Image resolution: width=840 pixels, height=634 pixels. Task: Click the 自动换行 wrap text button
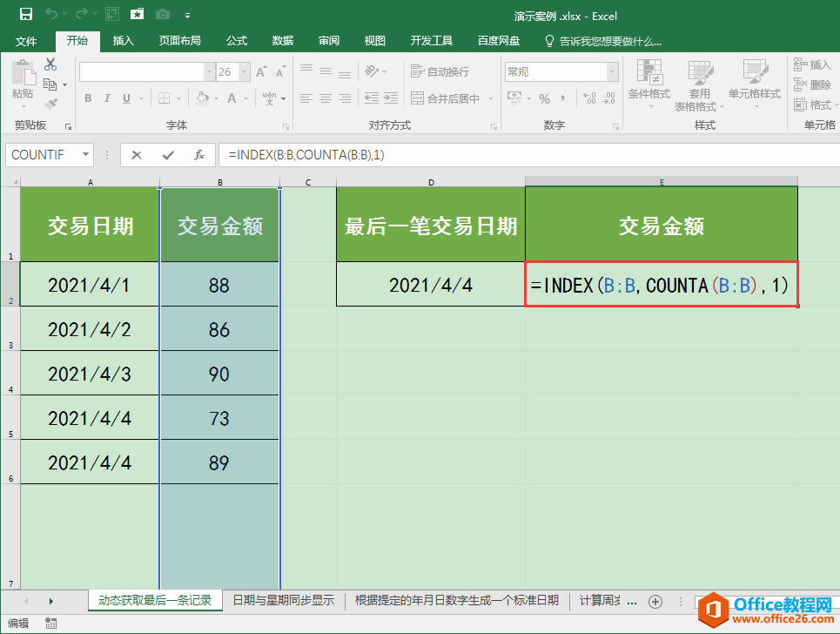tap(440, 71)
